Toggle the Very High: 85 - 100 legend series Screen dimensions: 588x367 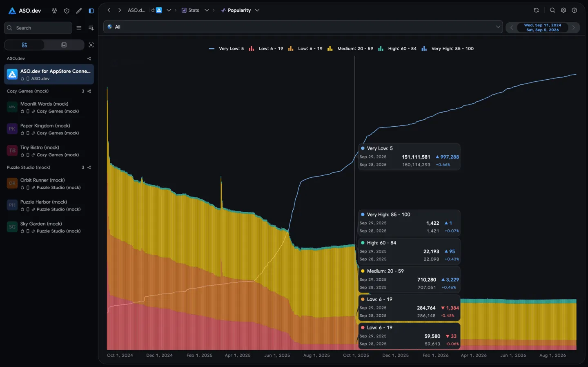click(x=448, y=49)
